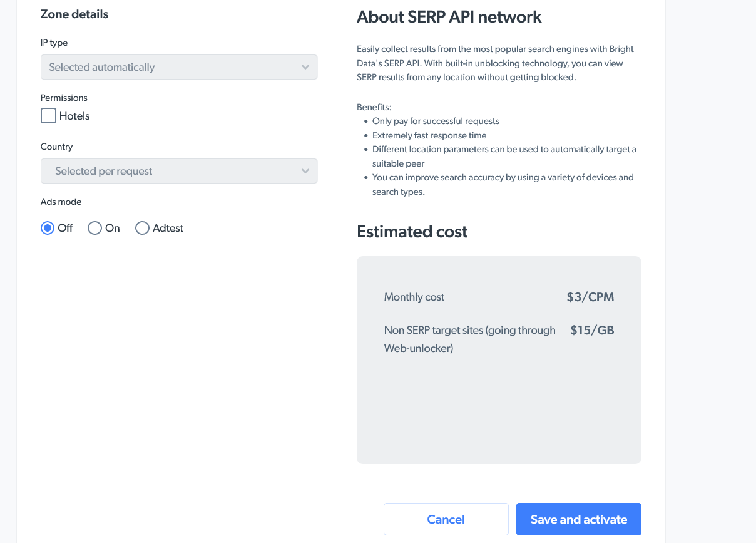Click the About SERP API network heading

pos(449,17)
